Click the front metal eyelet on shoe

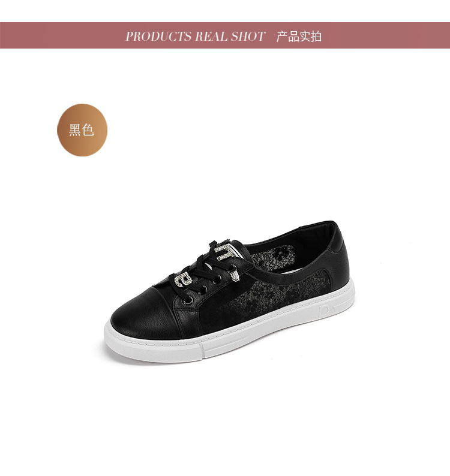pyautogui.click(x=188, y=300)
